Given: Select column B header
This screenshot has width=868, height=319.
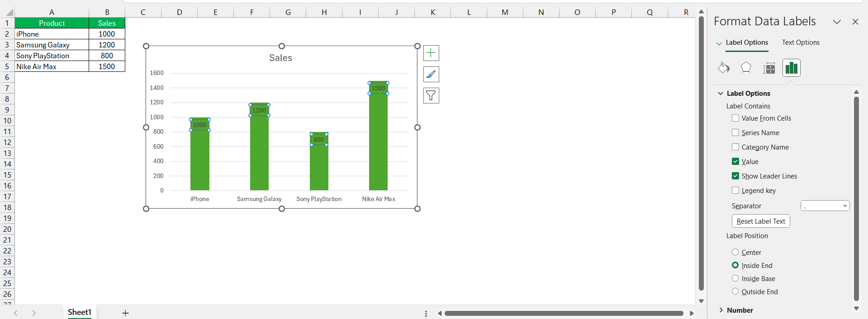Looking at the screenshot, I should point(107,12).
